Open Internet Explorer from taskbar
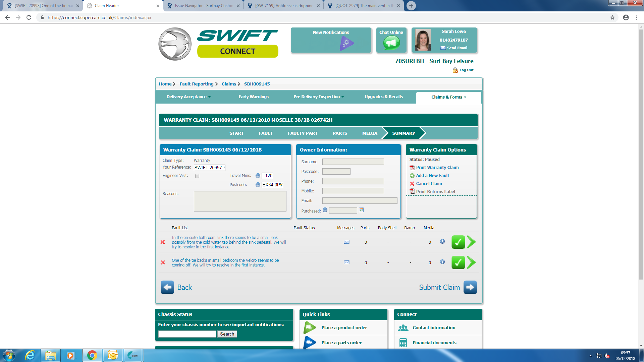Viewport: 644px width, 362px height. point(30,355)
